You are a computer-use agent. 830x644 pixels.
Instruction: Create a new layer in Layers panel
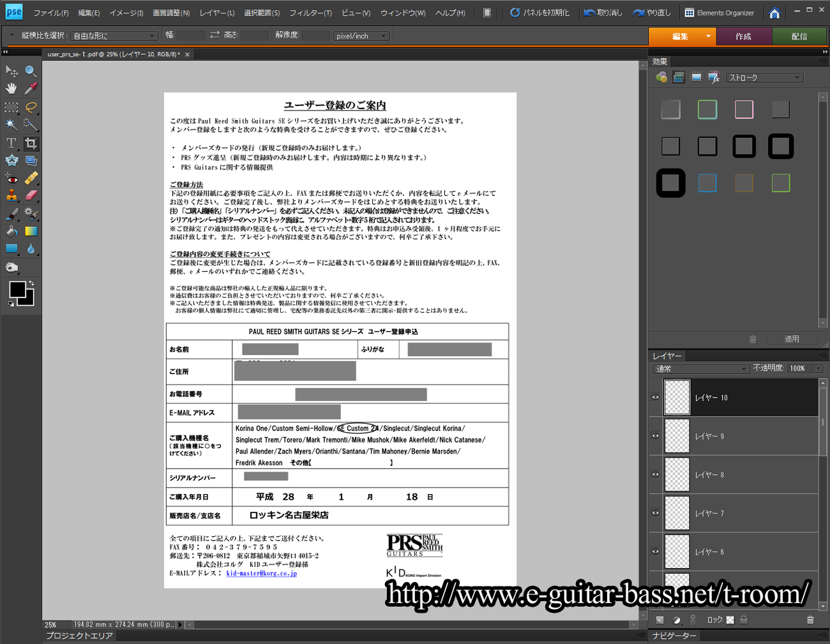(x=660, y=620)
